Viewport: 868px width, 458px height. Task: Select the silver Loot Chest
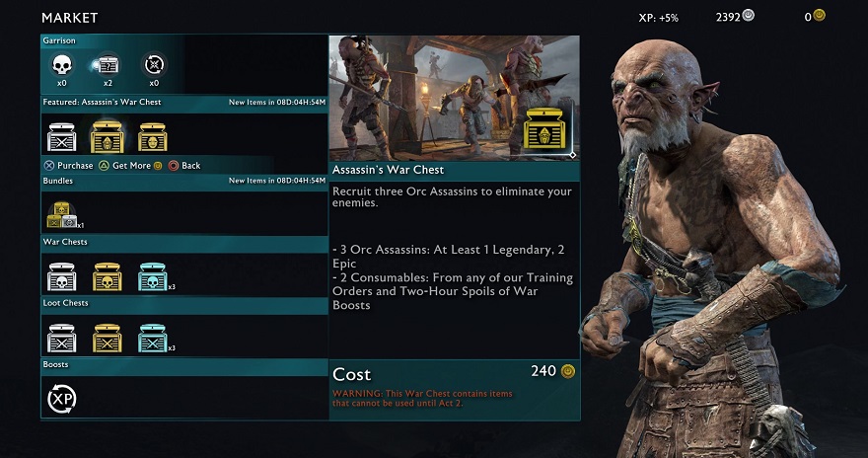point(61,339)
